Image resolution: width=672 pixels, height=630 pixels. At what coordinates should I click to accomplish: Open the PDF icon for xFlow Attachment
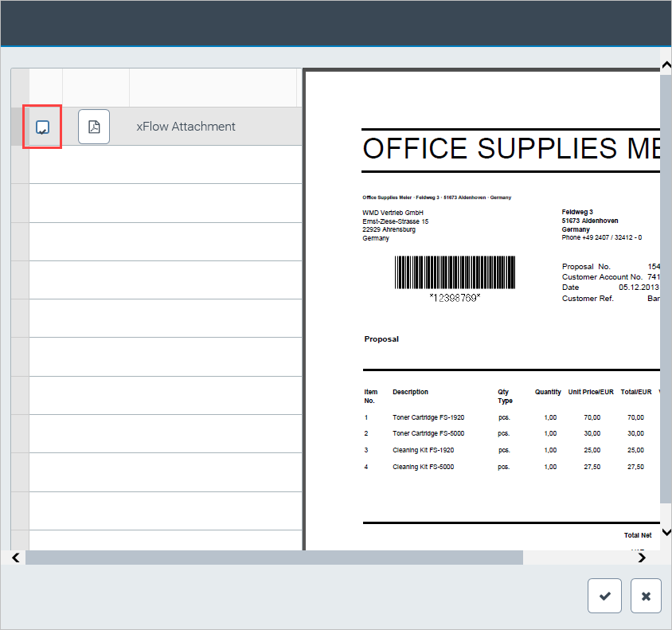(x=94, y=127)
